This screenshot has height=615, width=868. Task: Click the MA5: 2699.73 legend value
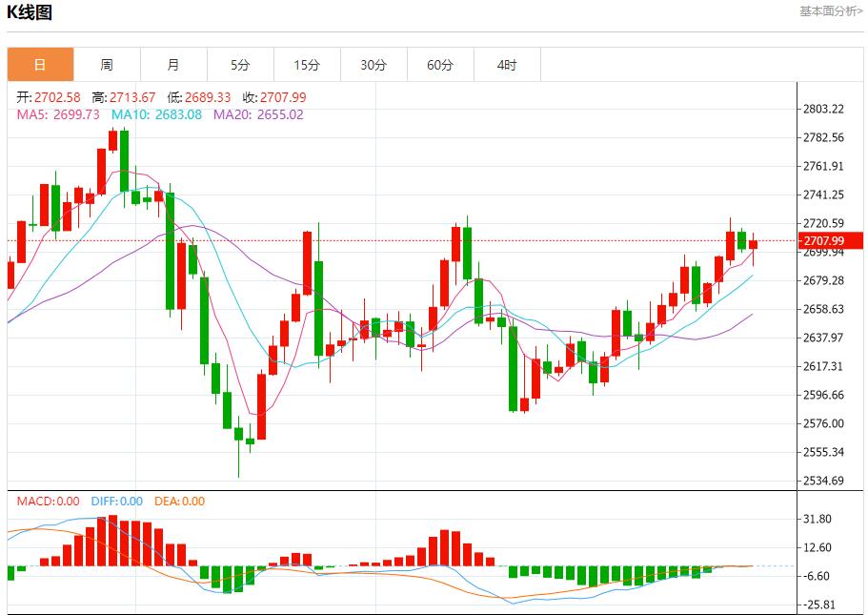click(x=58, y=114)
